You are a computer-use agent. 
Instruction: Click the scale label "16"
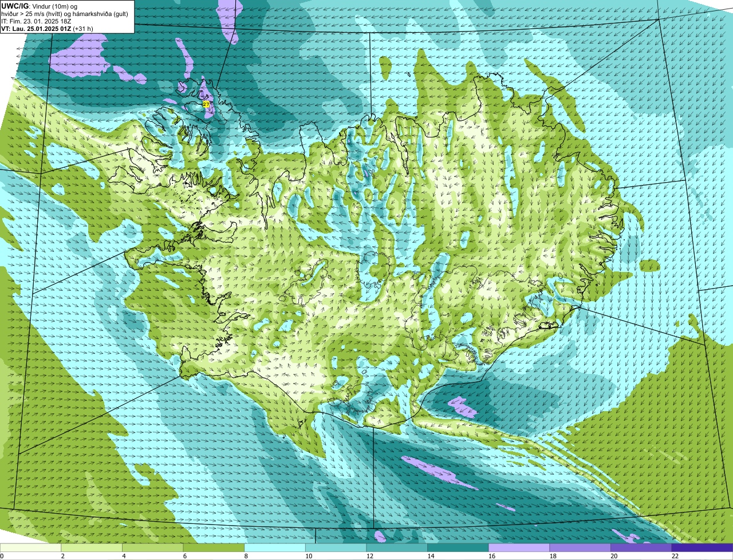point(492,556)
